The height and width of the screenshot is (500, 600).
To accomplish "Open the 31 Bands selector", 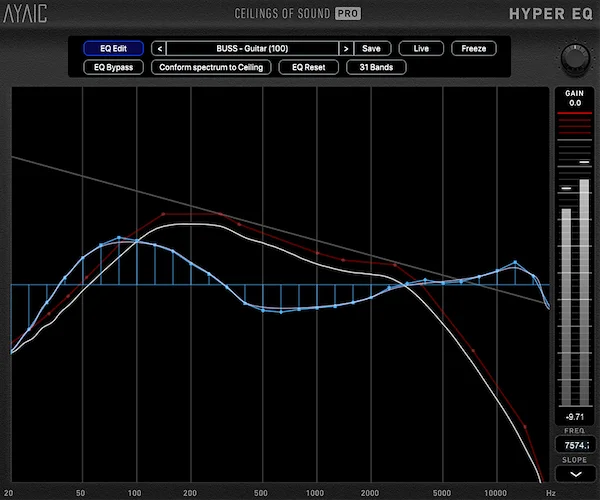I will coord(375,68).
